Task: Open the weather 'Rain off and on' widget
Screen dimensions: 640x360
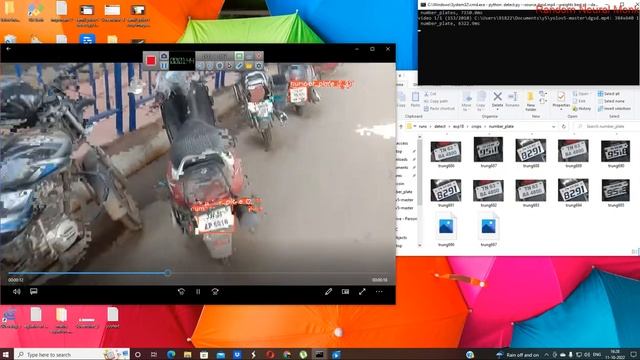Action: (x=518, y=355)
